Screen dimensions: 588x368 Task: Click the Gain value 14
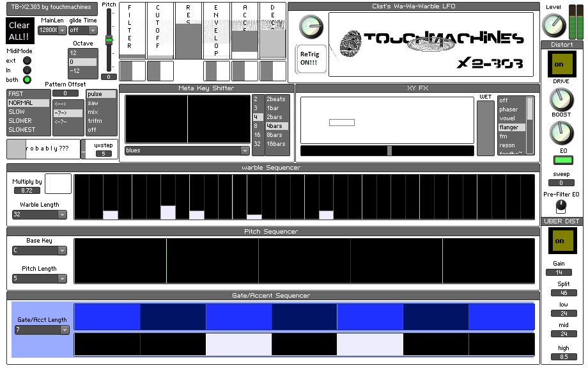tap(559, 272)
